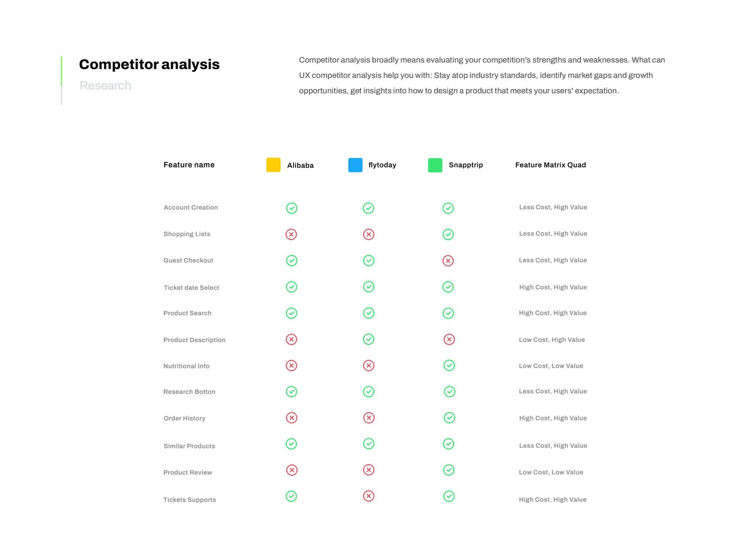
Task: Select the Ticket date Select feature label
Action: click(x=191, y=288)
